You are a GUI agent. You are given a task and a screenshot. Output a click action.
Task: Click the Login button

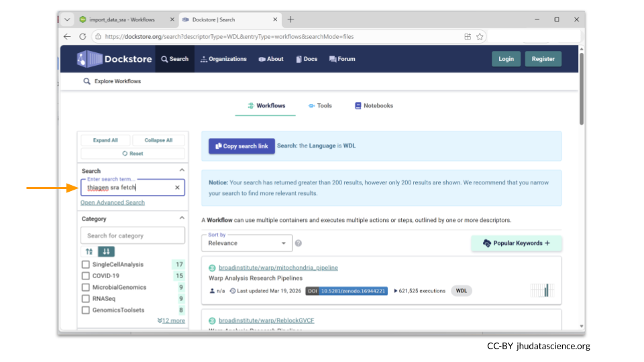[x=506, y=59]
